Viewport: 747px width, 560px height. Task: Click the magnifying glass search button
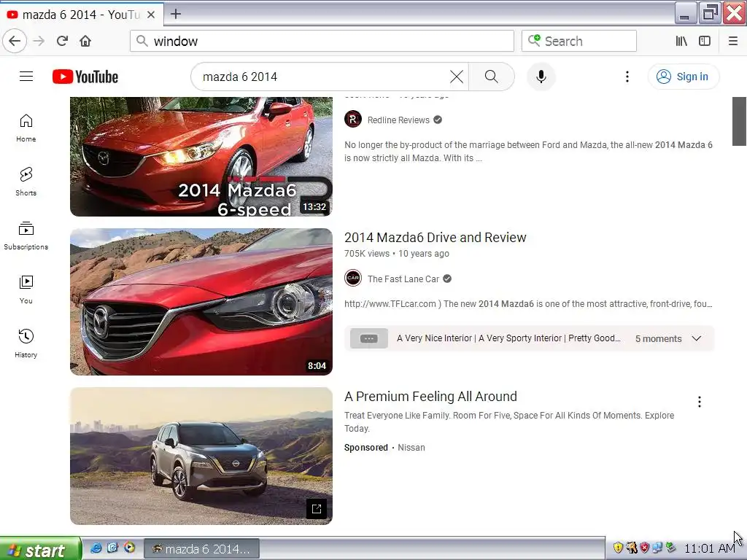pos(491,77)
